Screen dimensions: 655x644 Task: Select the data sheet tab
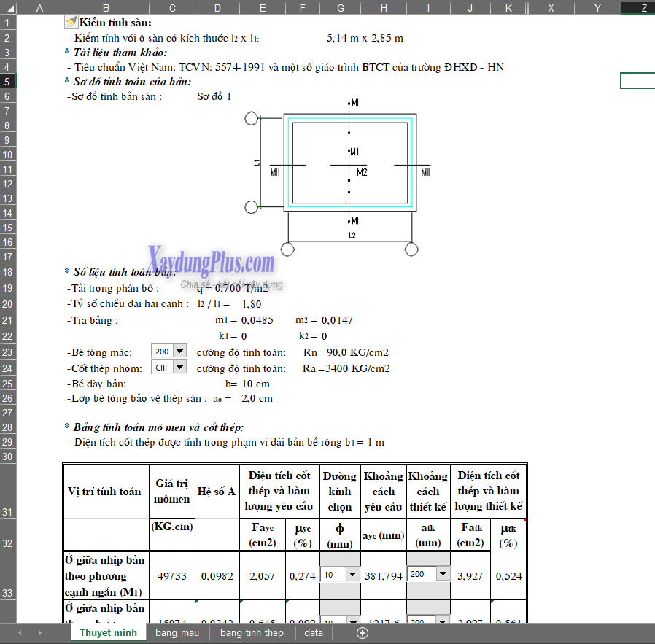click(314, 633)
